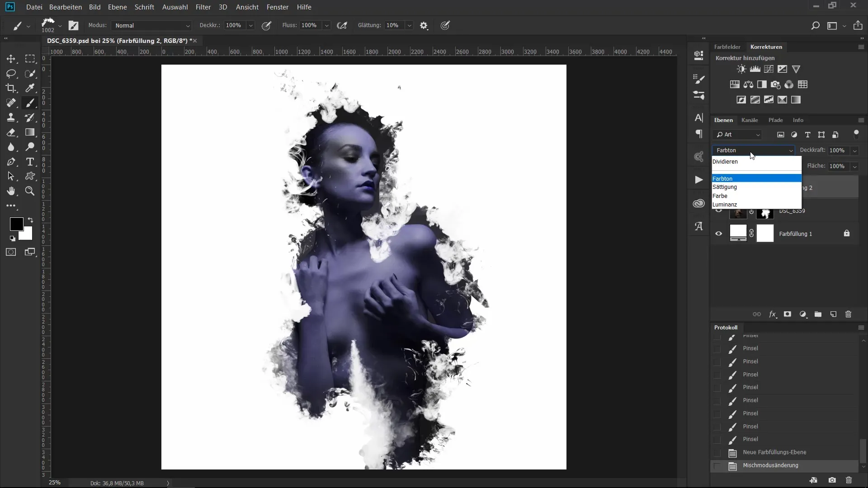Open the Filter menu
The height and width of the screenshot is (488, 868).
(x=203, y=7)
